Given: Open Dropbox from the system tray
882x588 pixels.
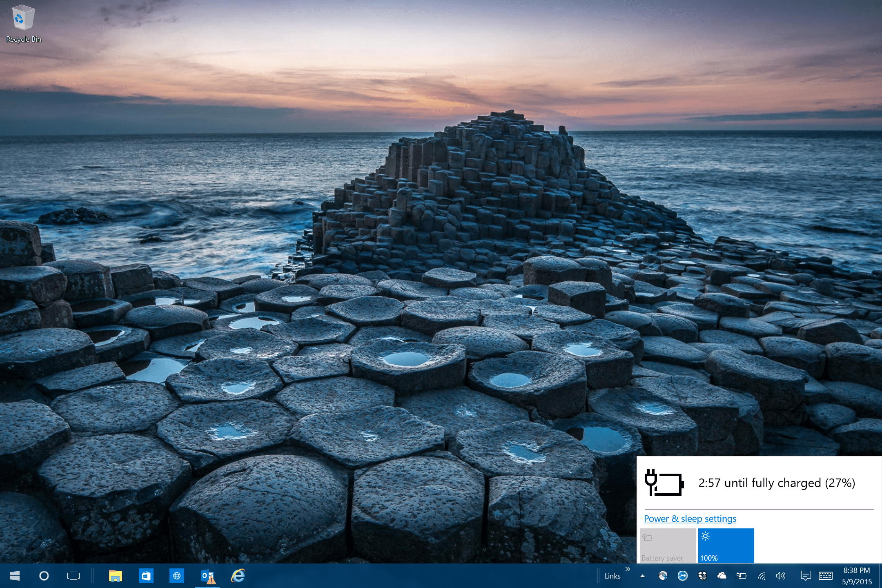Looking at the screenshot, I should point(702,576).
